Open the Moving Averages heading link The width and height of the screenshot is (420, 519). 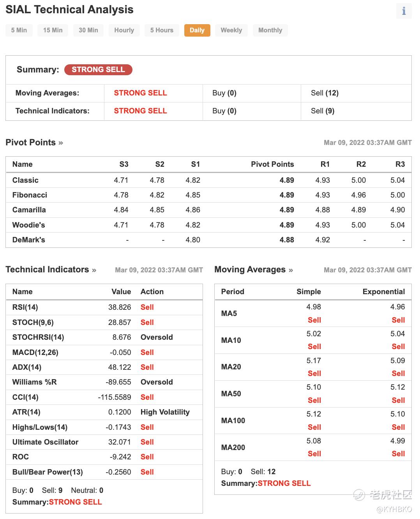250,270
